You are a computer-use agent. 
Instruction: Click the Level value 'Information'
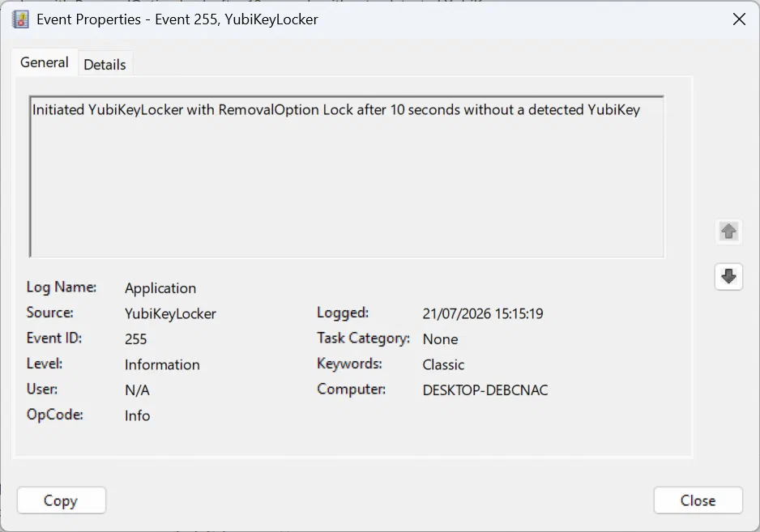[x=162, y=365]
